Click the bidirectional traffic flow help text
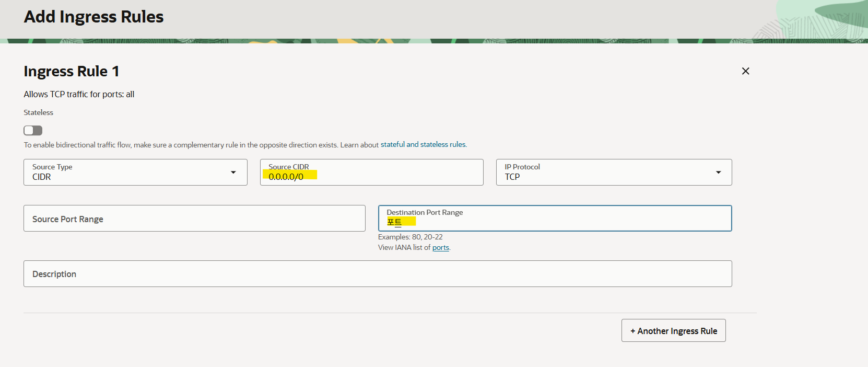Viewport: 868px width, 367px height. 201,145
